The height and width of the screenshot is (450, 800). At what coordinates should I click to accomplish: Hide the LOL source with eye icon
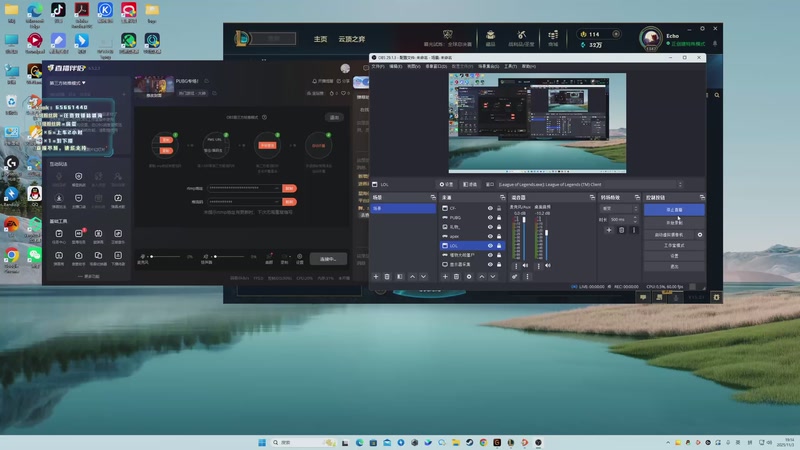pos(490,245)
